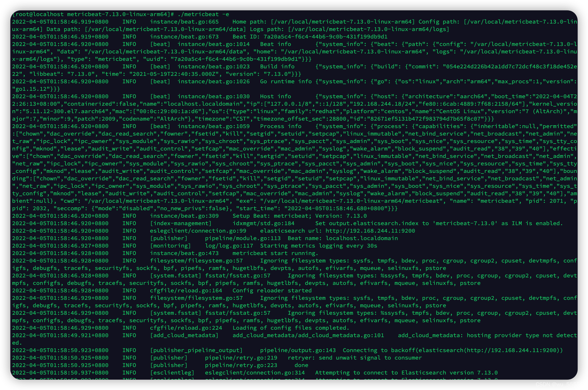The height and width of the screenshot is (390, 588).
Task: Click 'Setup Beat: metricbeat; Version: 7.13.0' text
Action: tap(299, 216)
